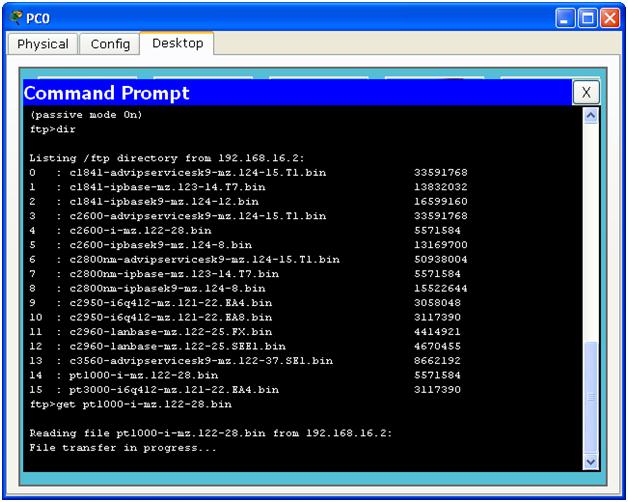Click pt1000-i-mz.122-28.bin in listing row 14
Screen dimensions: 628x502
143,375
